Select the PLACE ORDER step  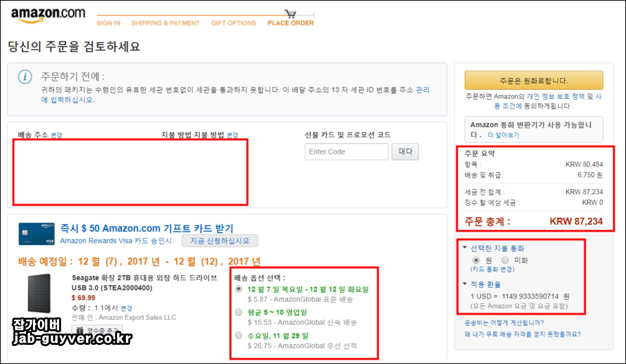(x=291, y=23)
